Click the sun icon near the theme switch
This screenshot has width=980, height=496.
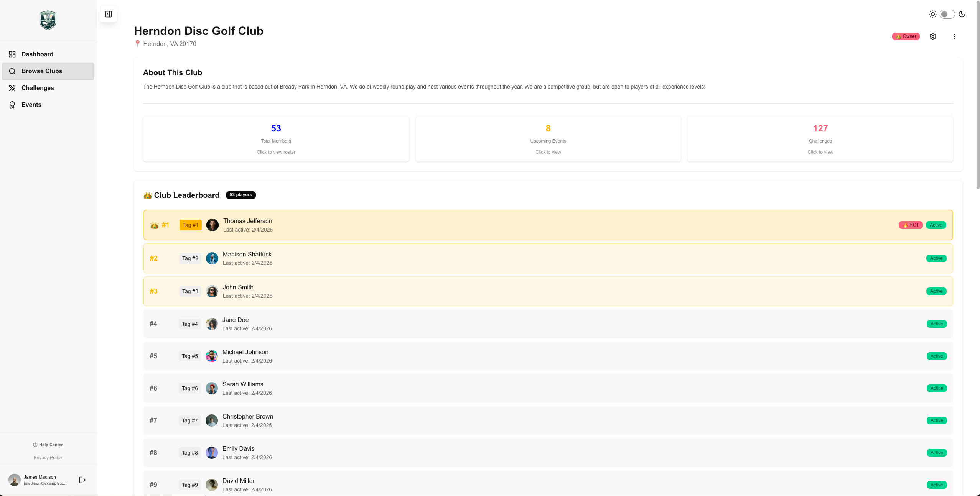click(933, 14)
